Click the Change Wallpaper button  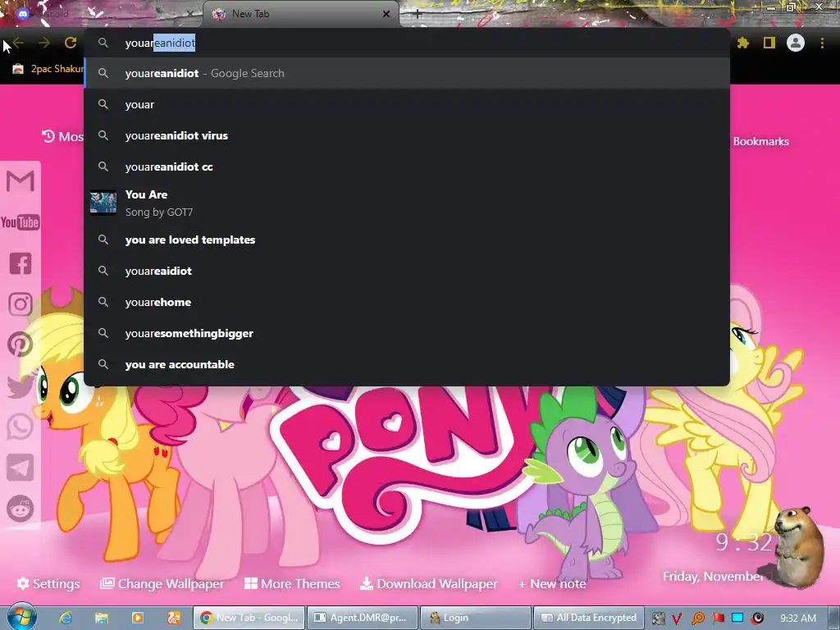click(162, 583)
